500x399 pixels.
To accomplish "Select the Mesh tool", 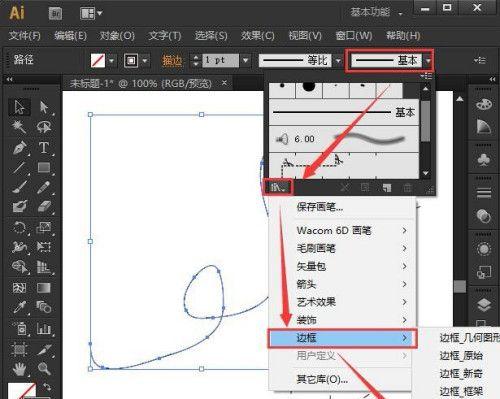I will pos(19,287).
